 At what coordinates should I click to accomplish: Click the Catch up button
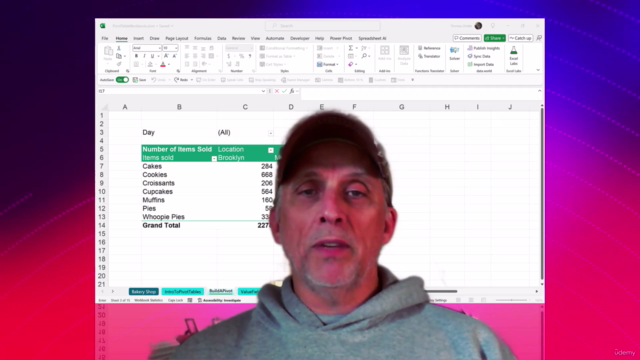[520, 38]
